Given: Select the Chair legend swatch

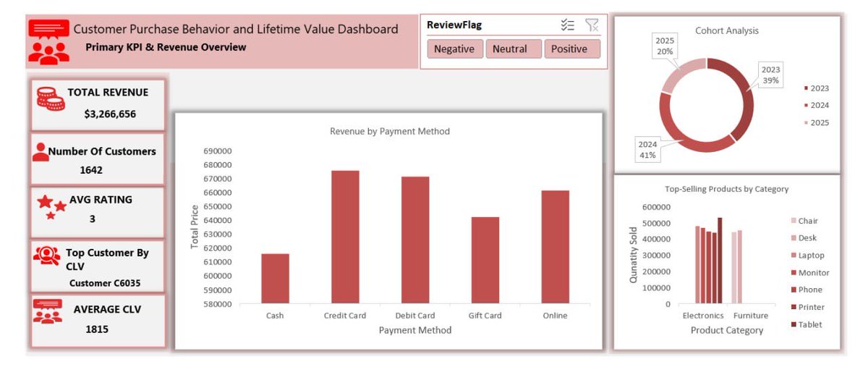Looking at the screenshot, I should [793, 221].
